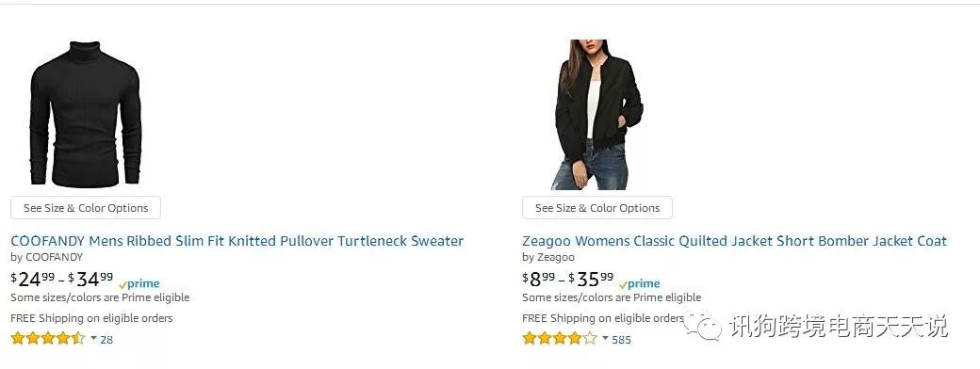Expand rating dropdown arrow next to 28 reviews

pyautogui.click(x=93, y=338)
